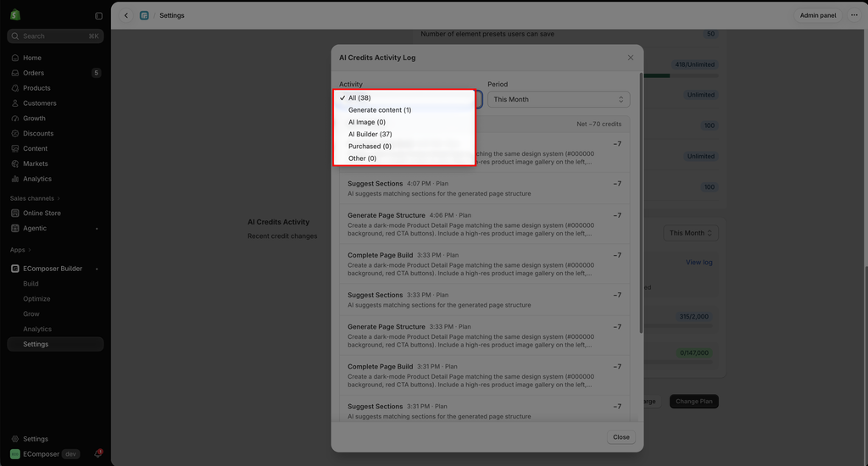Click the Markets globe icon
Image resolution: width=868 pixels, height=466 pixels.
[x=15, y=164]
